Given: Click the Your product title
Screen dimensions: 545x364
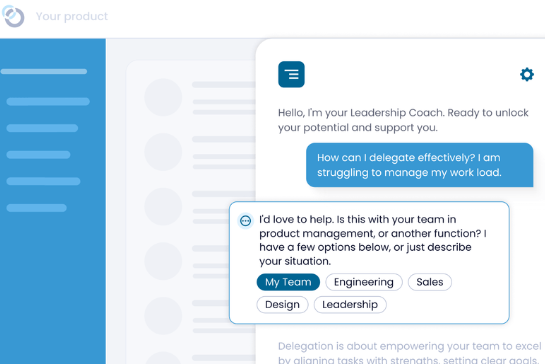Looking at the screenshot, I should [72, 16].
